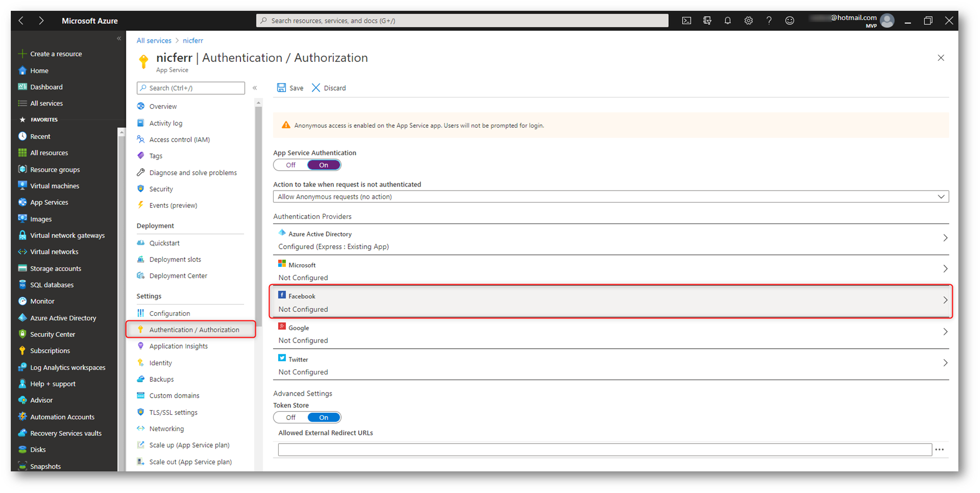The height and width of the screenshot is (493, 980).
Task: Switch Token Store to On
Action: click(x=324, y=417)
